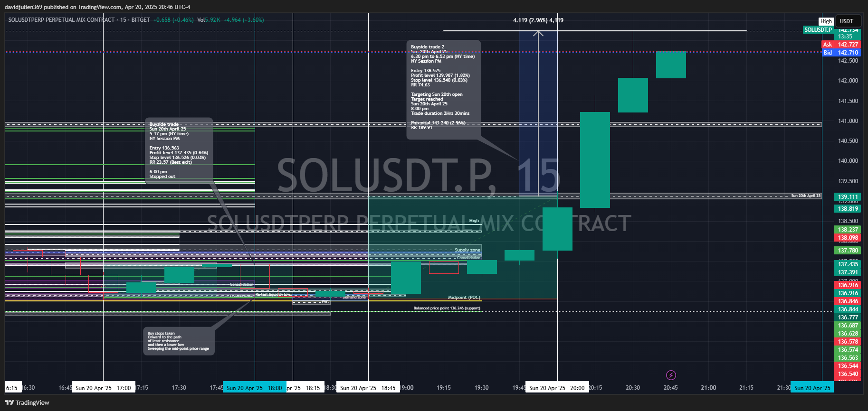Click the High label on the teal zone
Viewport: 868px width, 411px height.
474,221
